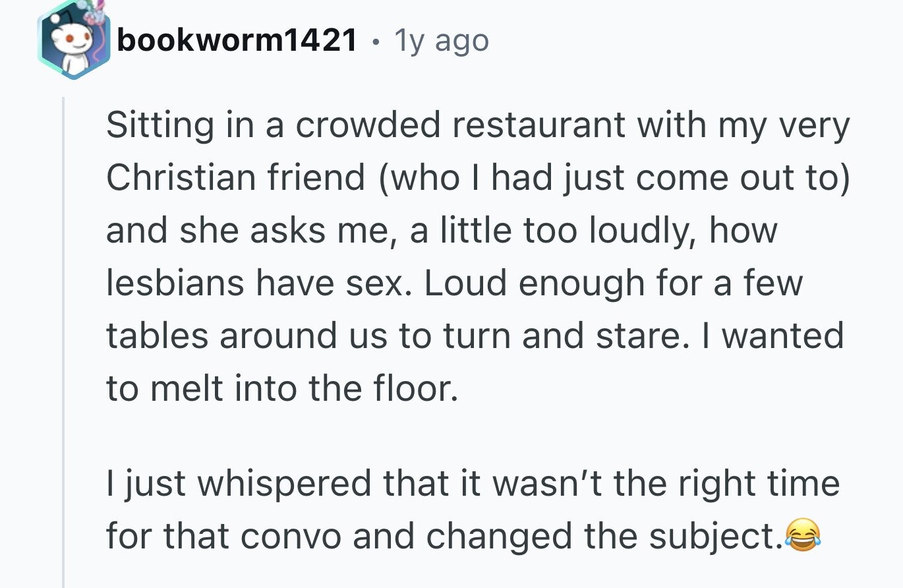Screen dimensions: 903x588
Task: Click the laughing-crying emoji after "subject."
Action: (x=803, y=534)
